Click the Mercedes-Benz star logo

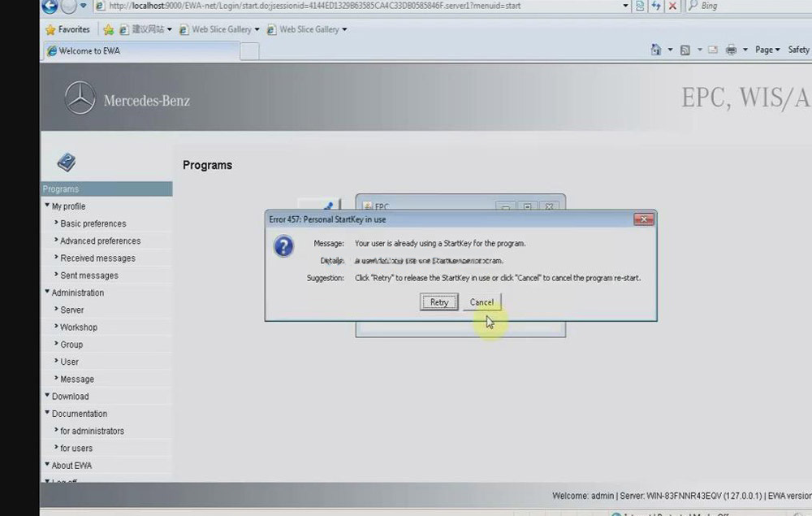(80, 98)
